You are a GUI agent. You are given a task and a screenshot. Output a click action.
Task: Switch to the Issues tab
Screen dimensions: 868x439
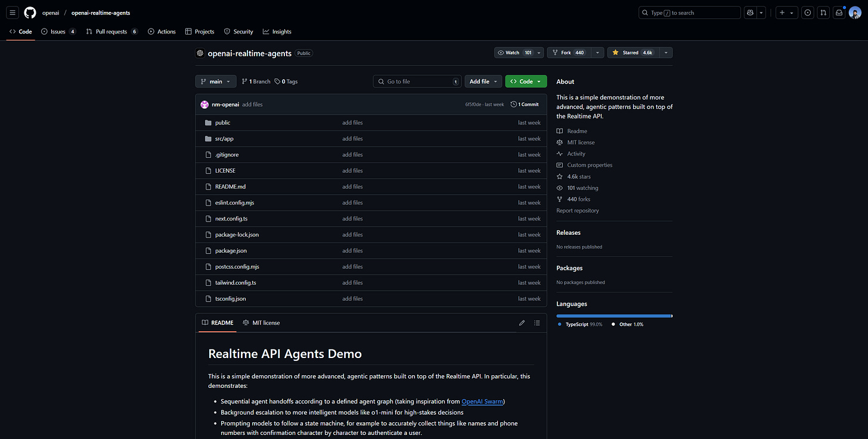58,32
